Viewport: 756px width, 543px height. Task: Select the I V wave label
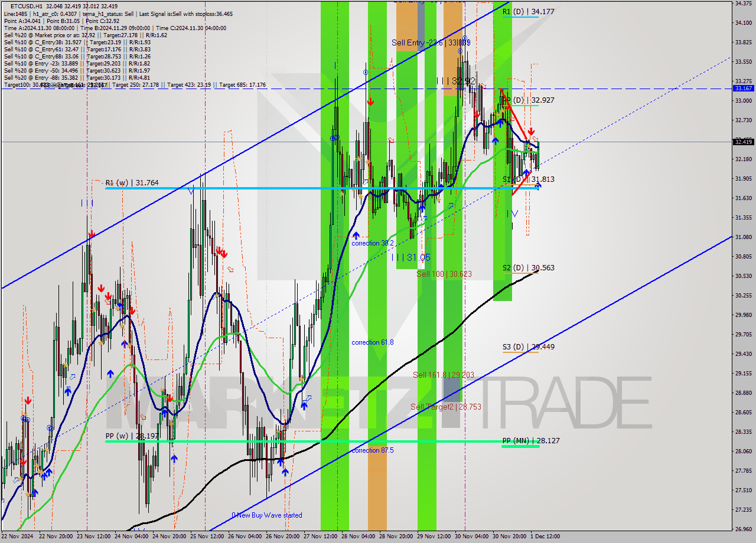511,213
